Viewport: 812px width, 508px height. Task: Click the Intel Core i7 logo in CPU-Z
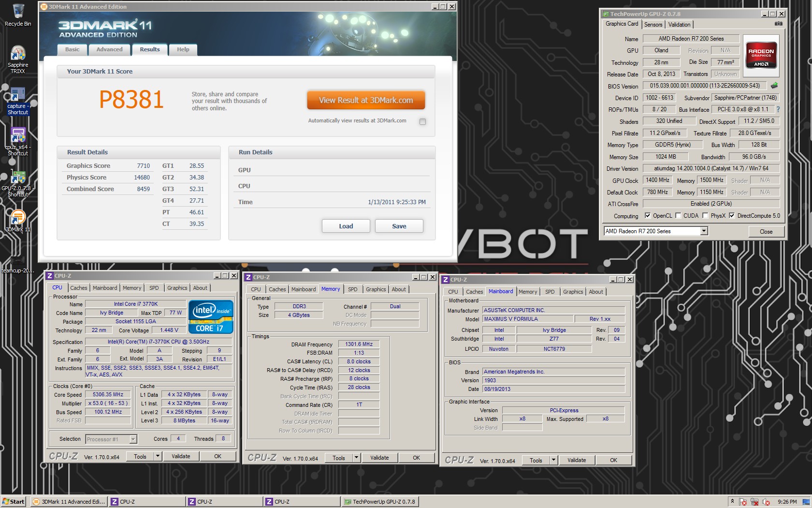211,317
